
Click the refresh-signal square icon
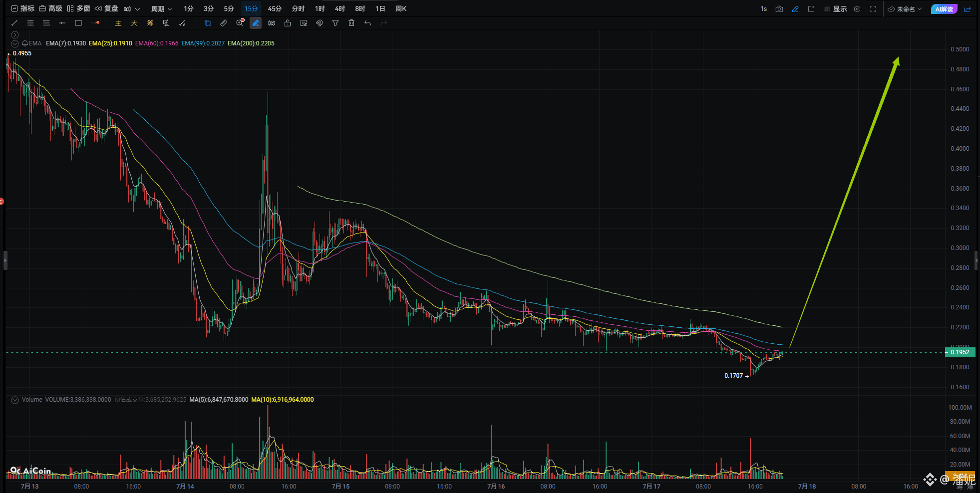(166, 23)
